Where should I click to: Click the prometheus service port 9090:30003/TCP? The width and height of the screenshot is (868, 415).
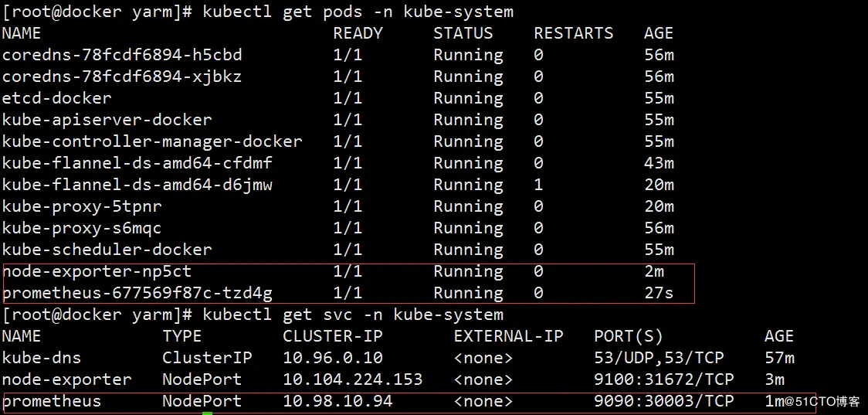point(663,401)
